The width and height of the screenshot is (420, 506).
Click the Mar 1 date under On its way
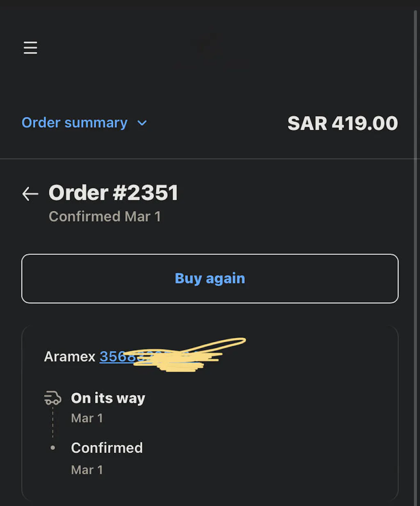[87, 418]
